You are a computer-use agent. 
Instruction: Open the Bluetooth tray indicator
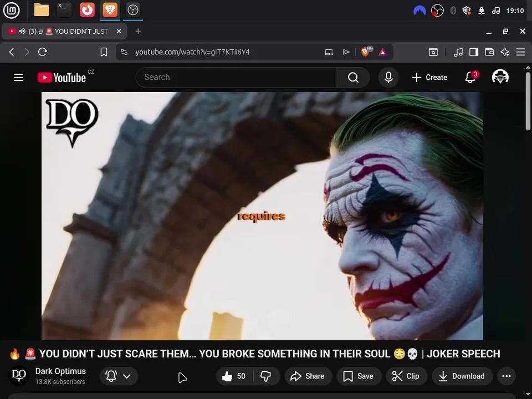[x=453, y=11]
